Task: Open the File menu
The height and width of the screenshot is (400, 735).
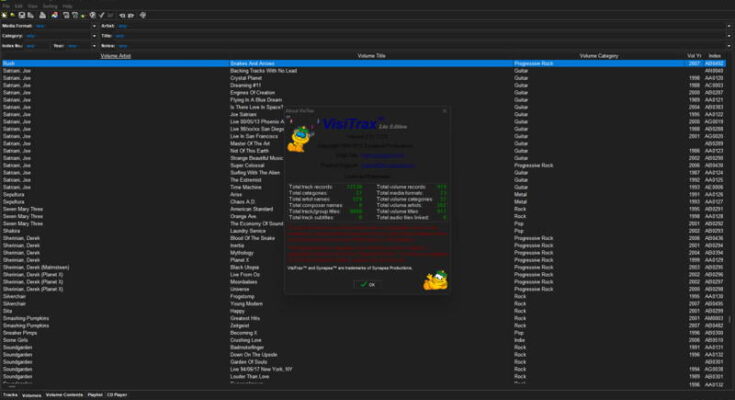Action: point(6,5)
